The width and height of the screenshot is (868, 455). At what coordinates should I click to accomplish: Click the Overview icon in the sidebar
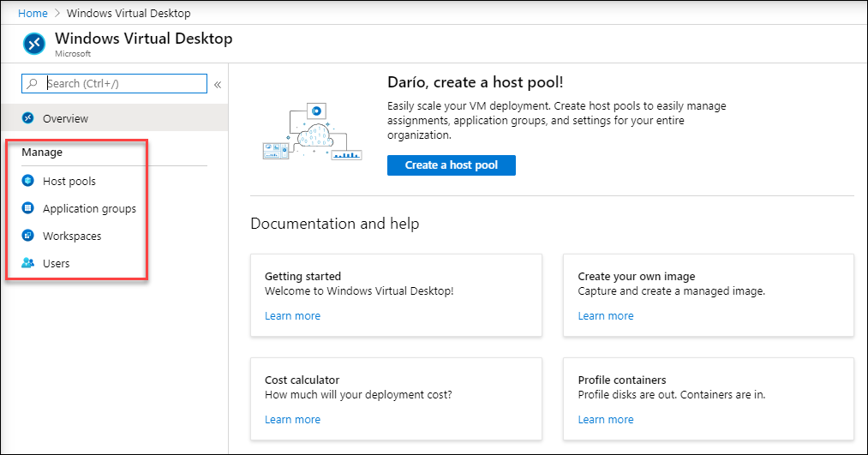point(27,118)
